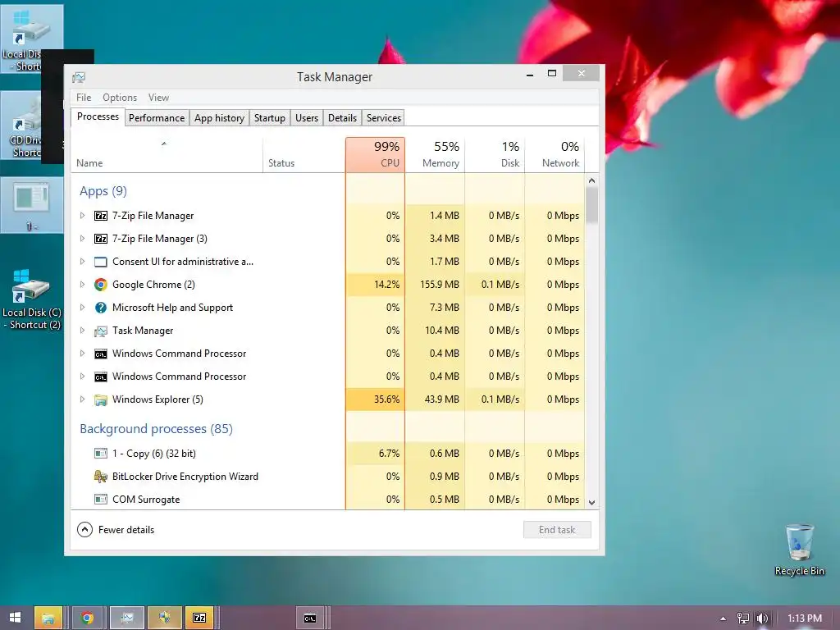The width and height of the screenshot is (840, 630).
Task: Select the Background processes (85) header
Action: (x=157, y=429)
